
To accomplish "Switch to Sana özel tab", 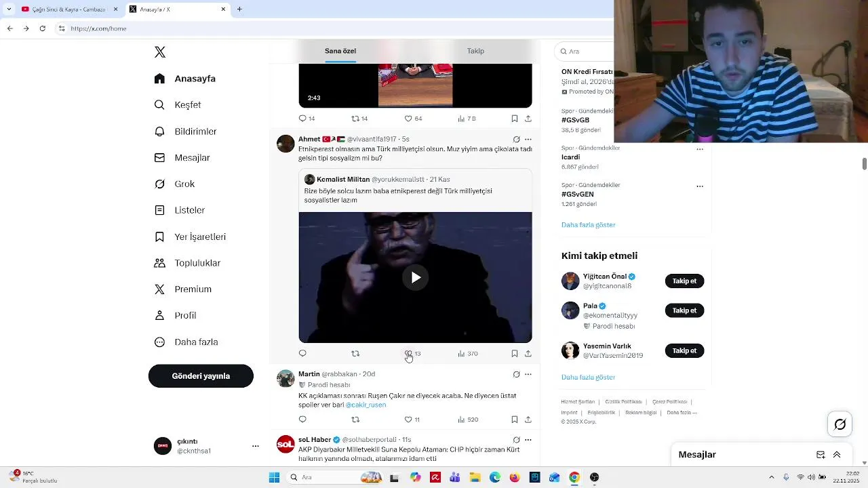I will coord(340,51).
